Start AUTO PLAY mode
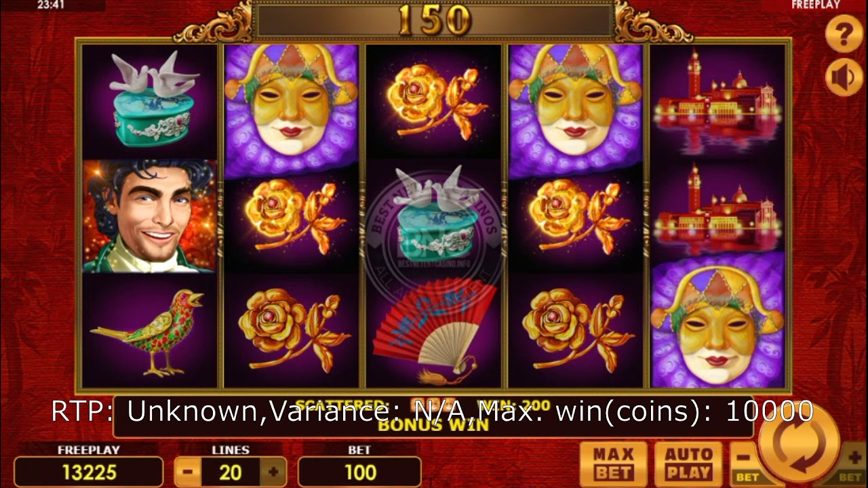The height and width of the screenshot is (488, 868). [x=688, y=464]
